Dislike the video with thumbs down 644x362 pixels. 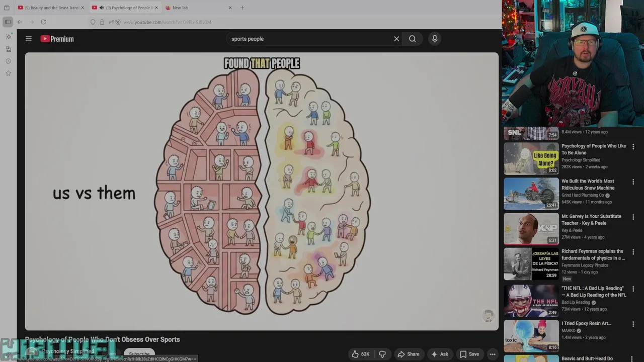tap(382, 354)
